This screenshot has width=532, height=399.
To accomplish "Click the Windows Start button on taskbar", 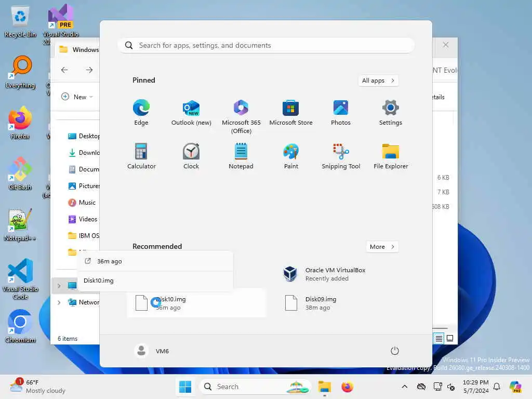I will tap(185, 387).
